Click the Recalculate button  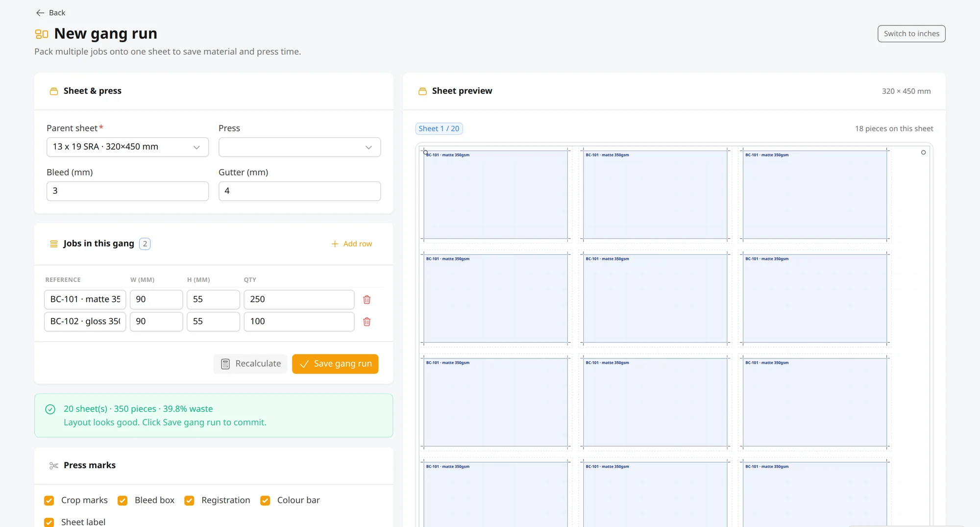(250, 364)
